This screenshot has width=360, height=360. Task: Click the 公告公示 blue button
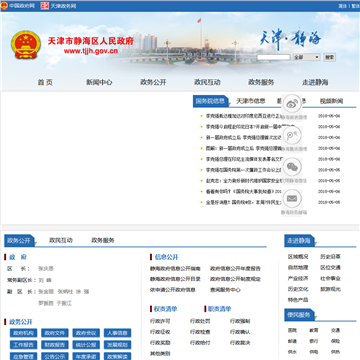coord(55,356)
